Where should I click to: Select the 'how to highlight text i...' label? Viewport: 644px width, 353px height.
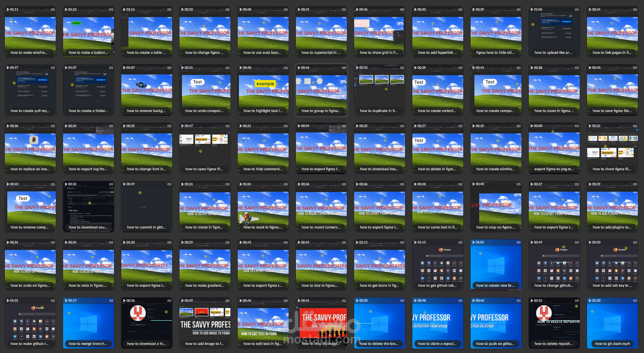pos(263,111)
